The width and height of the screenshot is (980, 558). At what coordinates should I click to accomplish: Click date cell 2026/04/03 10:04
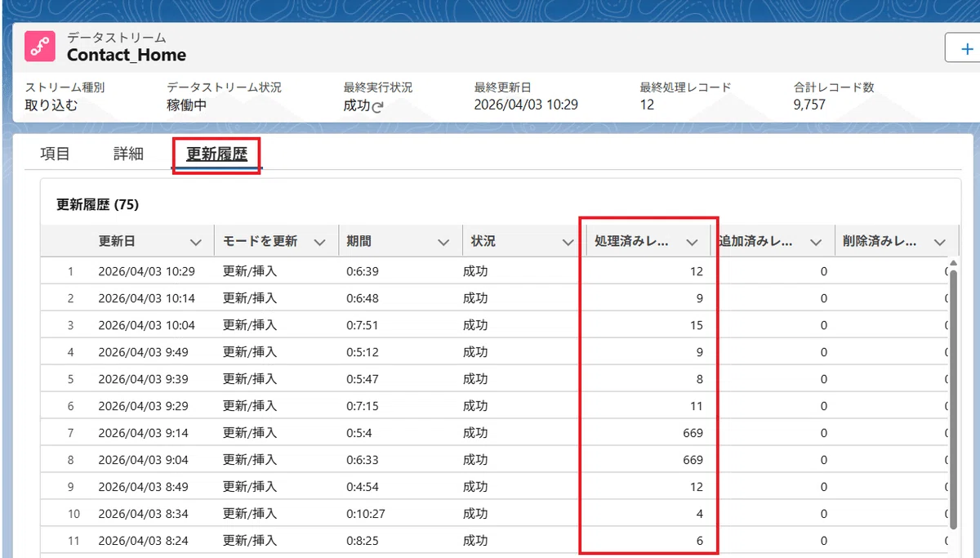pyautogui.click(x=146, y=325)
